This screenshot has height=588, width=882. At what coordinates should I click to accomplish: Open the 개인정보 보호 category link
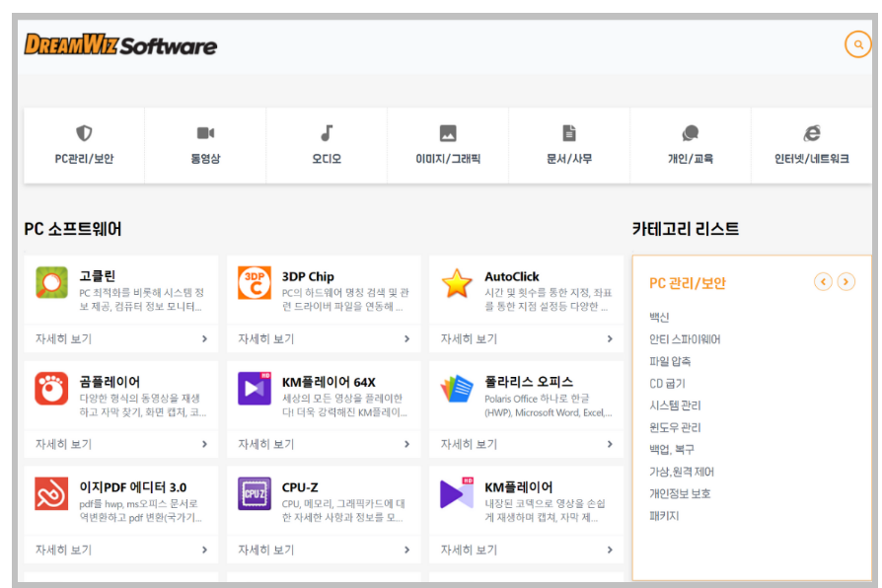pos(680,494)
